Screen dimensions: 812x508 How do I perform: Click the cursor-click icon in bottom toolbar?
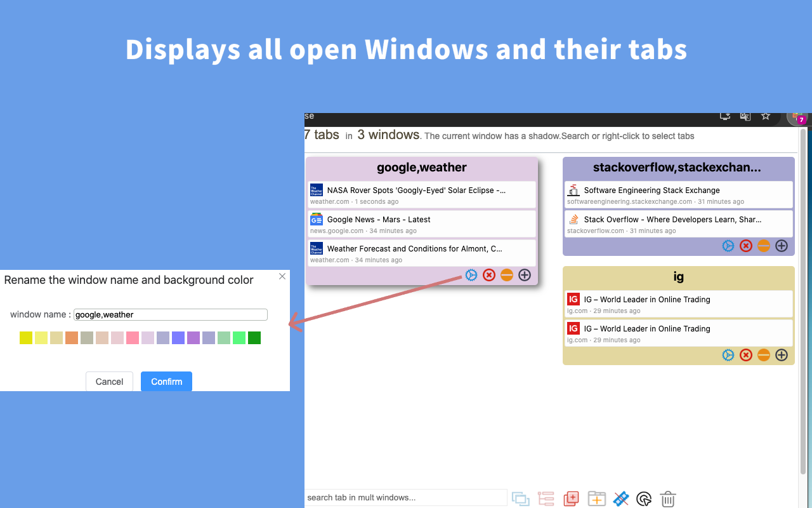pyautogui.click(x=644, y=498)
